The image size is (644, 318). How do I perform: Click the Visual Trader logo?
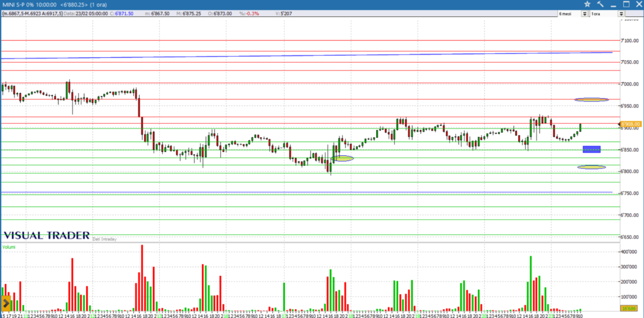pos(46,235)
